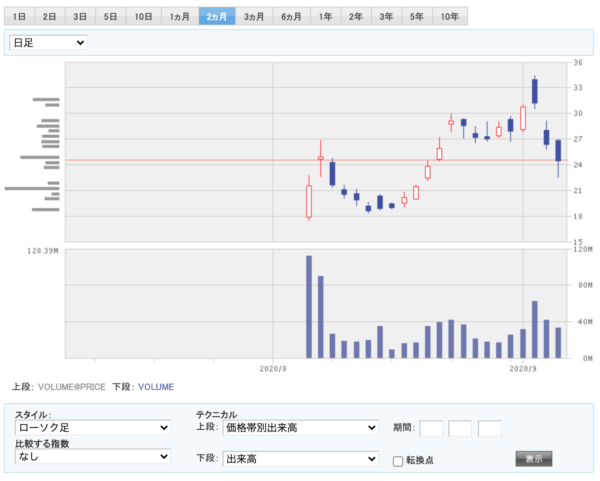Click the 128.39M volume label

pos(43,251)
